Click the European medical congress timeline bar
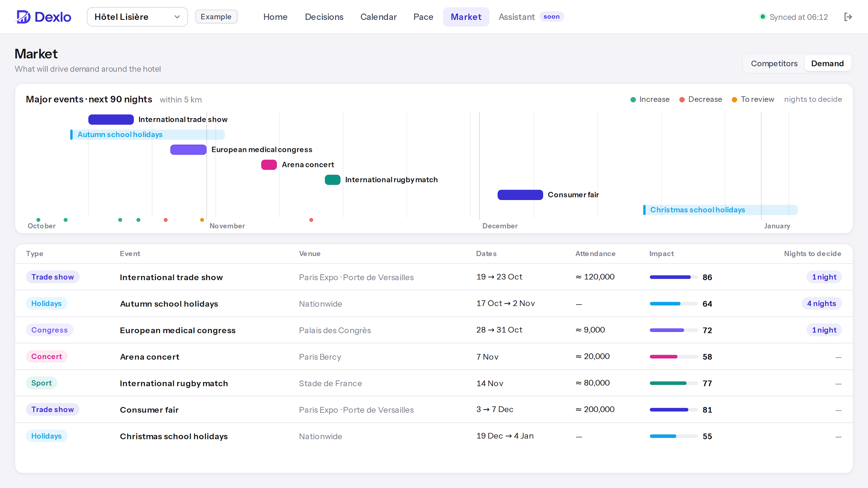 pyautogui.click(x=189, y=150)
